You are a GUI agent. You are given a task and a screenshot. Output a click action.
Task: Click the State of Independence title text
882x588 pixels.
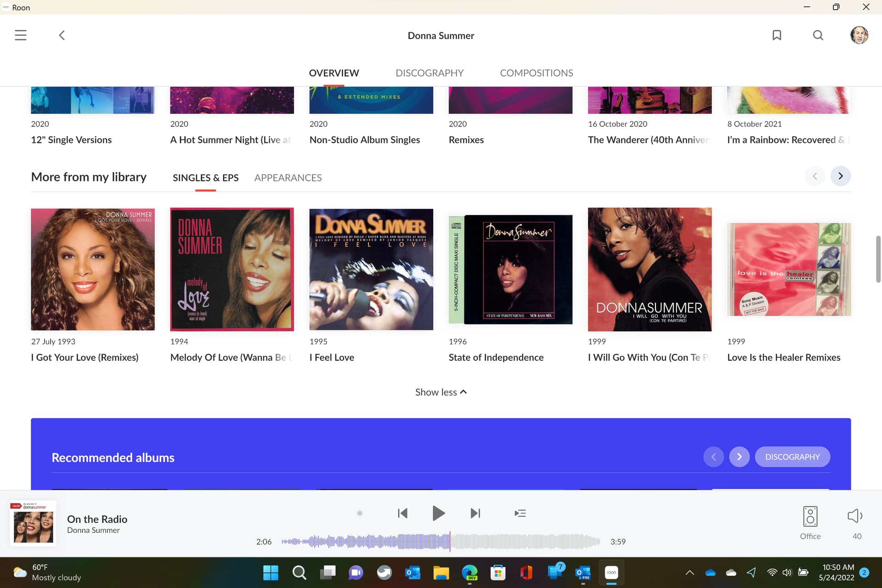tap(496, 357)
